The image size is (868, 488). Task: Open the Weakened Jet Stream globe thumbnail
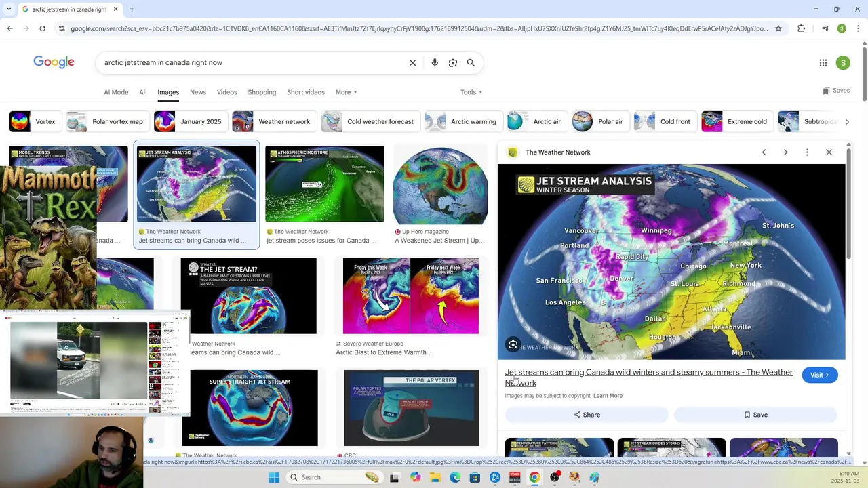[x=441, y=184]
